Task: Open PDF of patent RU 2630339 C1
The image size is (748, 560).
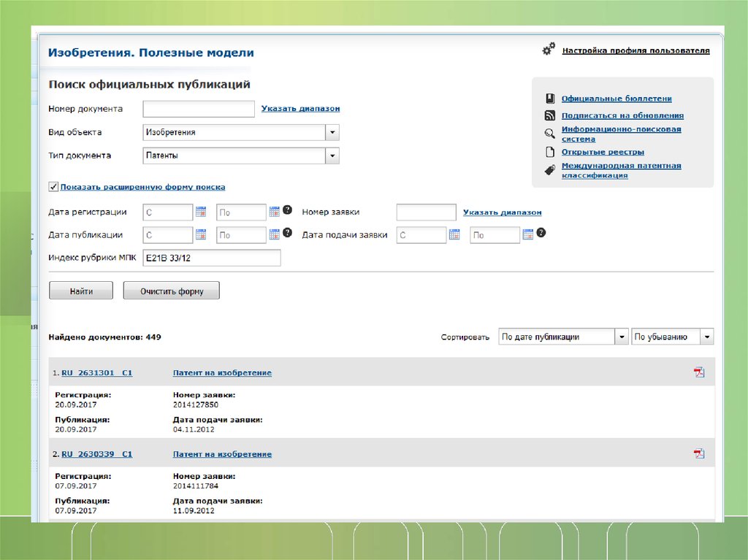Action: tap(699, 453)
